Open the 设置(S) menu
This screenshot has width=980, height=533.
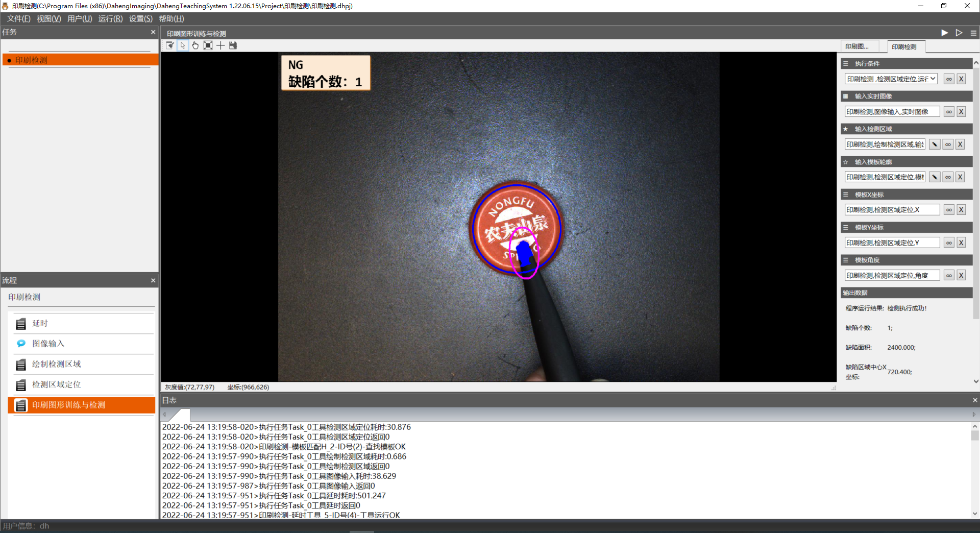click(x=141, y=19)
